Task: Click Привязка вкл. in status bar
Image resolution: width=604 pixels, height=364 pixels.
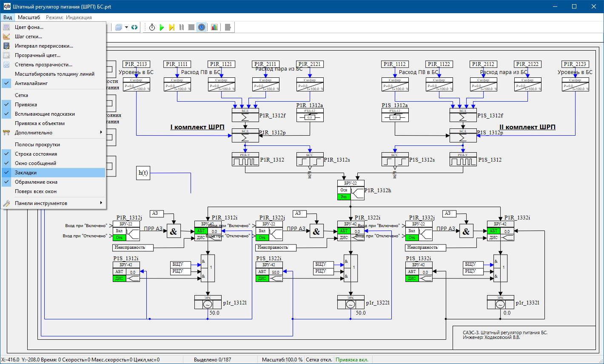Action: [x=352, y=360]
